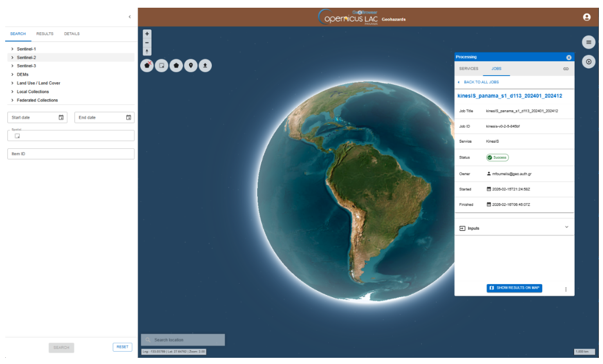Image resolution: width=603 pixels, height=364 pixels.
Task: Expand the Federated Collections group
Action: [37, 100]
